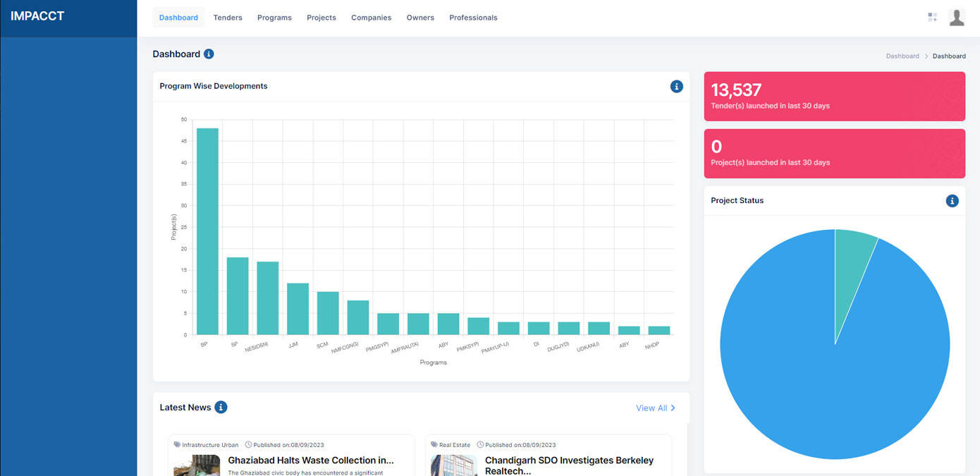The width and height of the screenshot is (980, 476).
Task: Open the Companies tab
Action: (371, 18)
